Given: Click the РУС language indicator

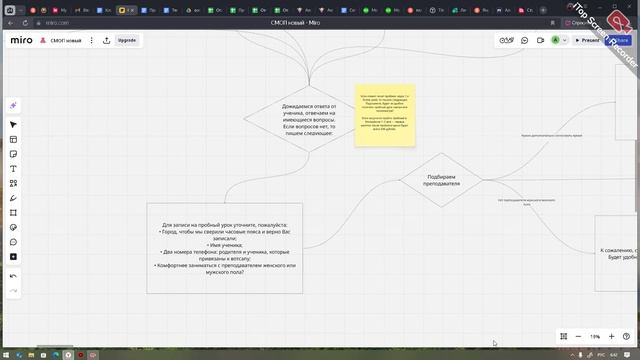Looking at the screenshot, I should coord(601,355).
